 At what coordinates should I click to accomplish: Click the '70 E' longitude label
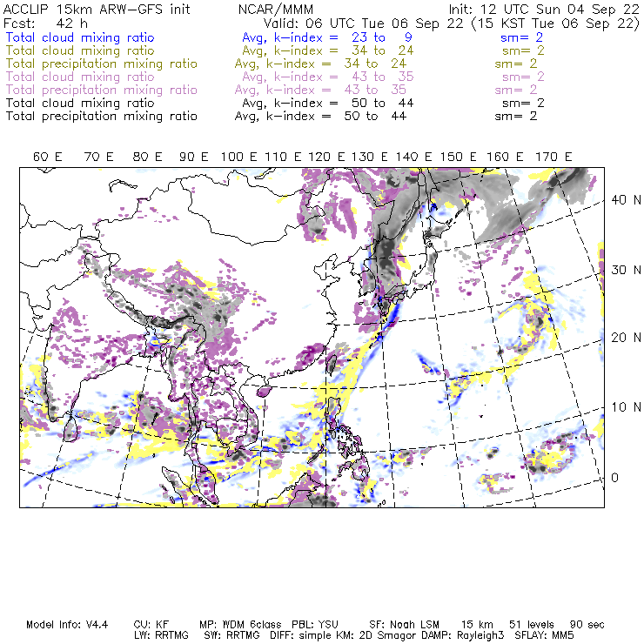pyautogui.click(x=98, y=157)
